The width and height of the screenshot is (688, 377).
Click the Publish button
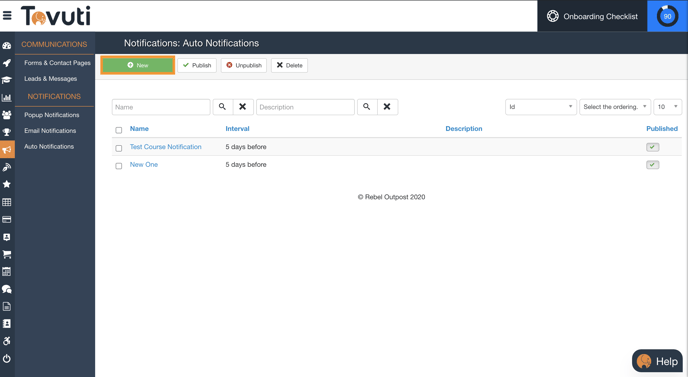pos(197,65)
